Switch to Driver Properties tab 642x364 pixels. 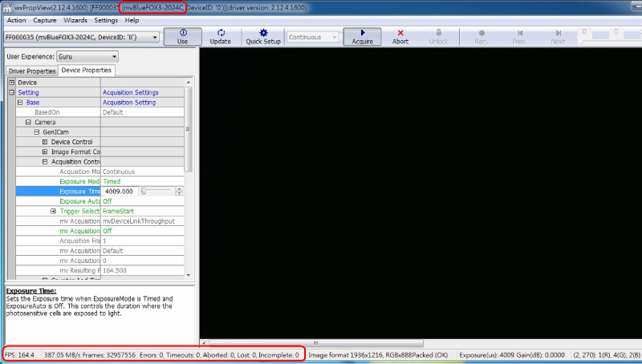pos(32,71)
